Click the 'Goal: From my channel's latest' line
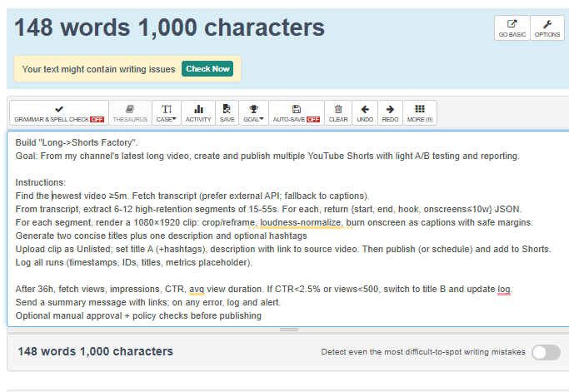Screen dimensions: 569x392 tap(267, 156)
